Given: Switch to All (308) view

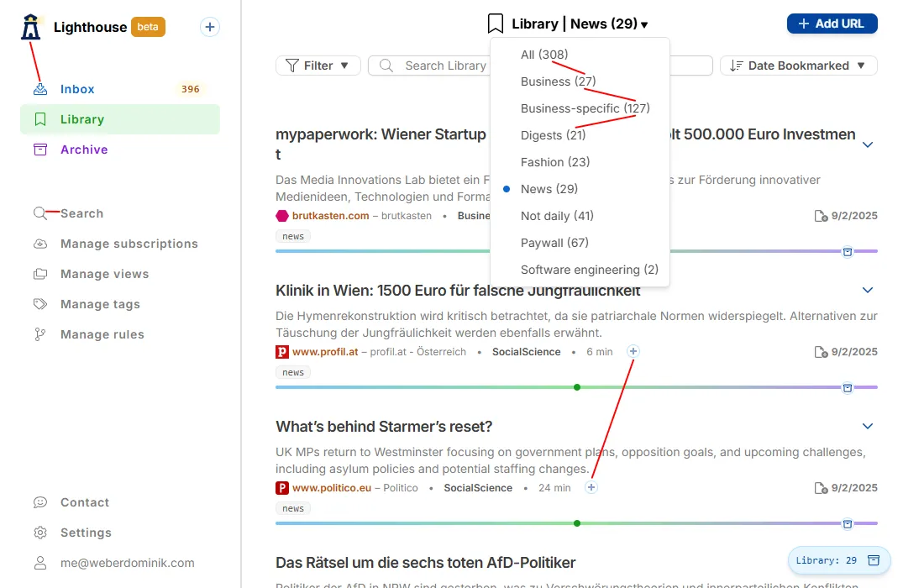Looking at the screenshot, I should [544, 55].
